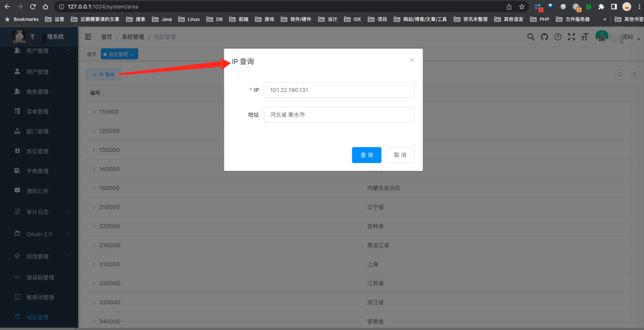Click the GitHub icon in header
This screenshot has height=330, width=644.
544,37
